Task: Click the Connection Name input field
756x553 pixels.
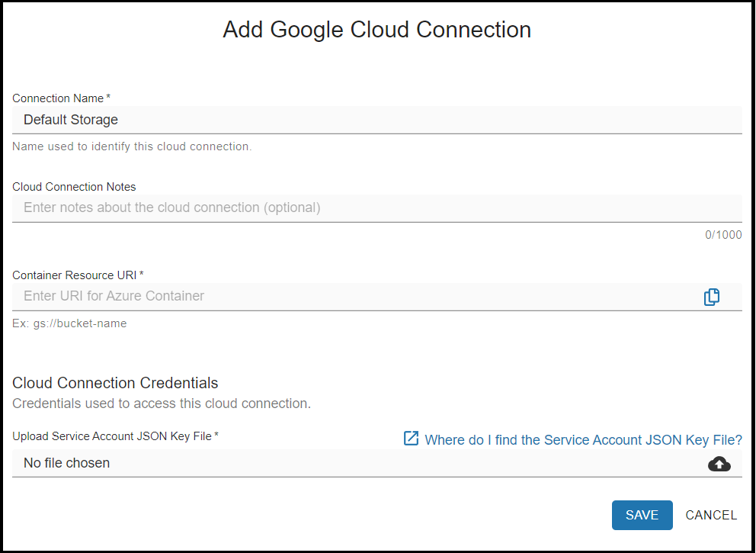Action: pos(377,120)
